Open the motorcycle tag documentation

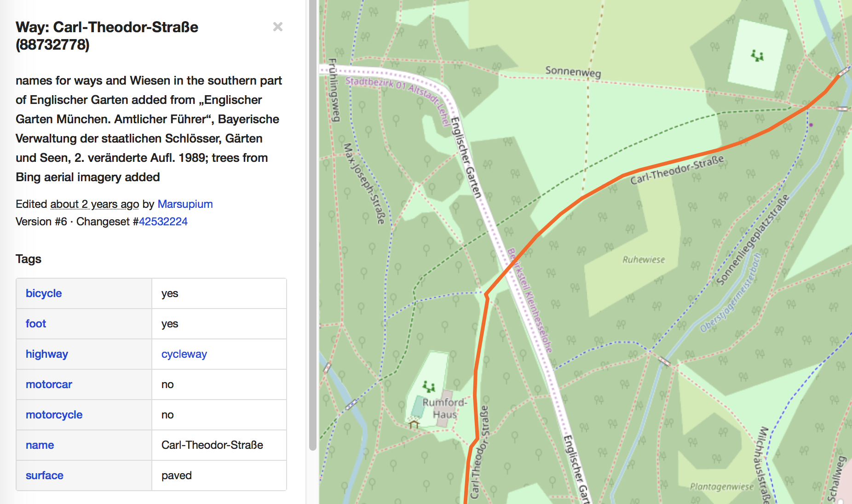[x=54, y=415]
